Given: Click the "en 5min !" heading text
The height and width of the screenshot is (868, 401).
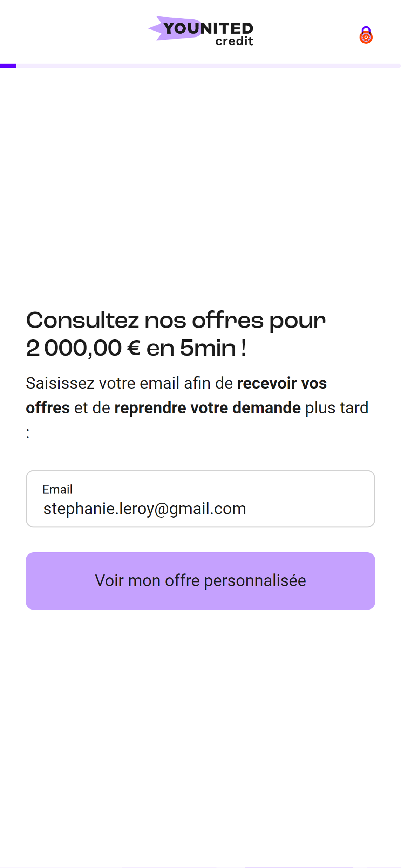Looking at the screenshot, I should 196,349.
